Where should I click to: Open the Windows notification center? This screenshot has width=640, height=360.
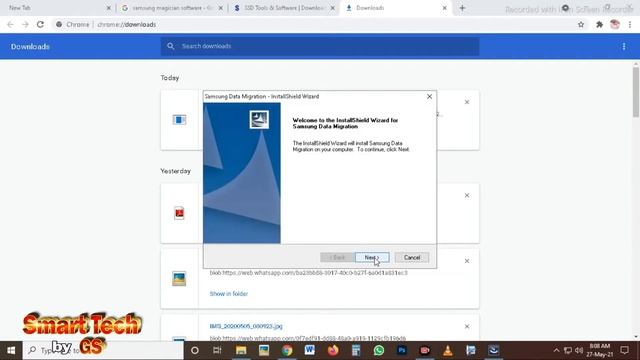[624, 350]
